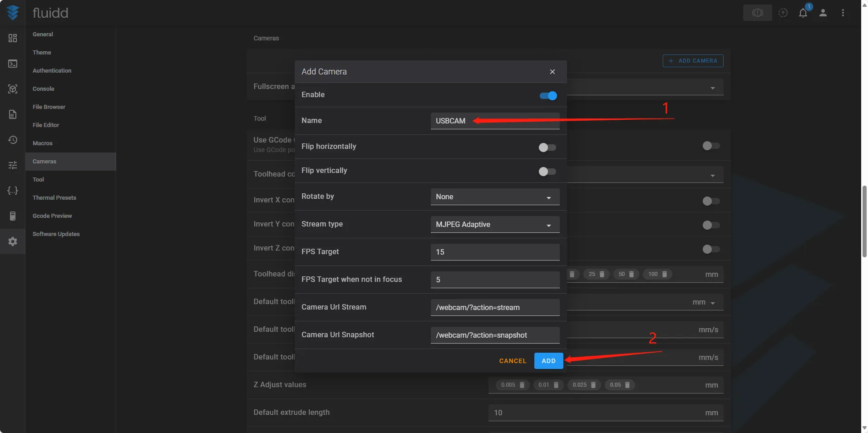Open the user account icon

point(823,13)
